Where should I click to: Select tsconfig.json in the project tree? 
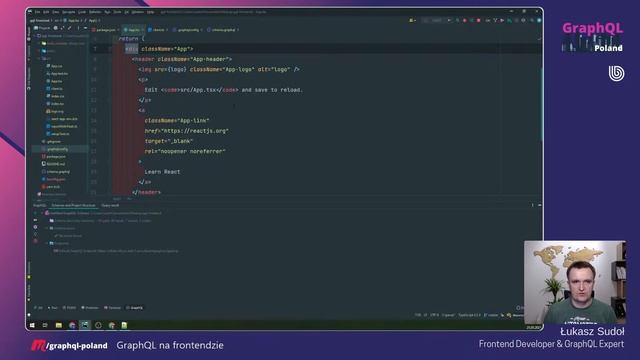coord(53,179)
